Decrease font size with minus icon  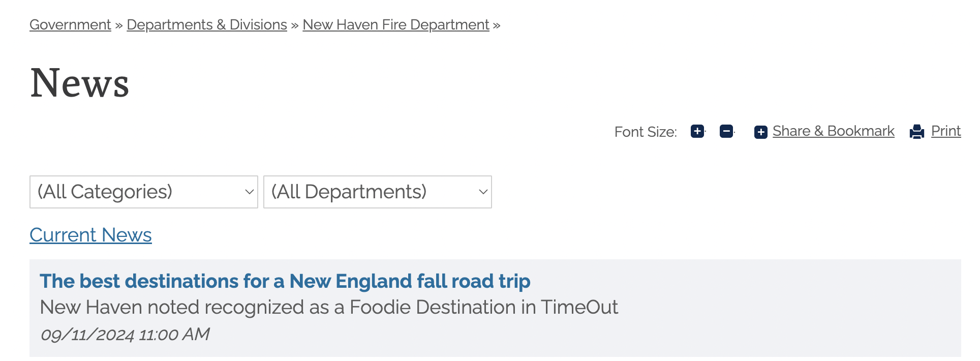726,131
